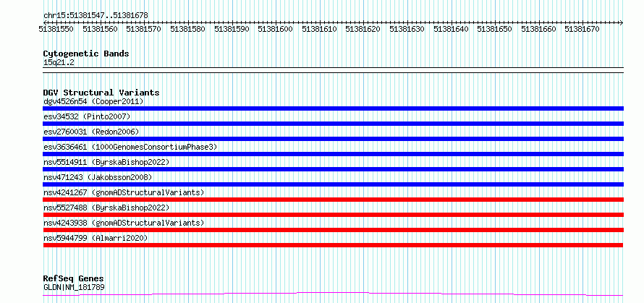
Task: Select the RefSeq Genes track title
Action: pyautogui.click(x=73, y=279)
